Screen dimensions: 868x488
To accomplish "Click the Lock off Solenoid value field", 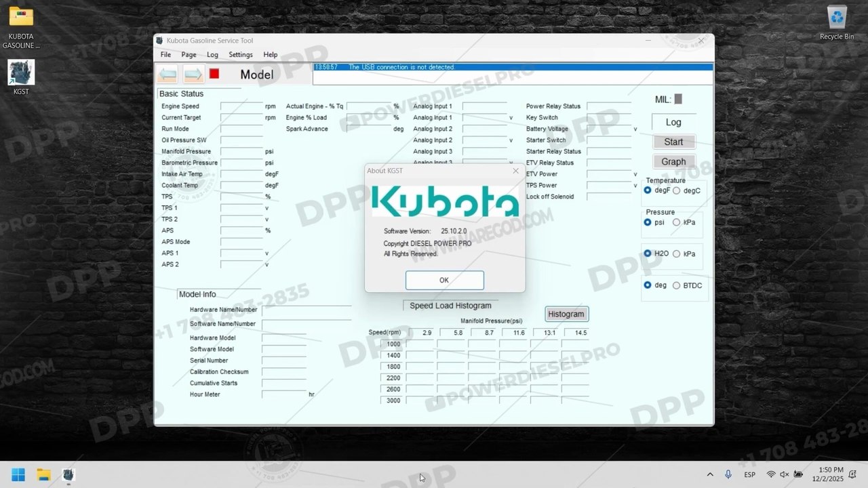I will [x=609, y=197].
